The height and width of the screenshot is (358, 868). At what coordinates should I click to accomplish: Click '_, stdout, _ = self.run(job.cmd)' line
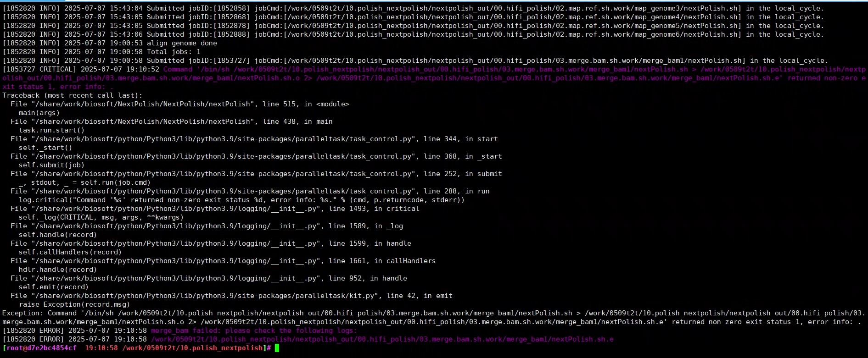pos(84,182)
